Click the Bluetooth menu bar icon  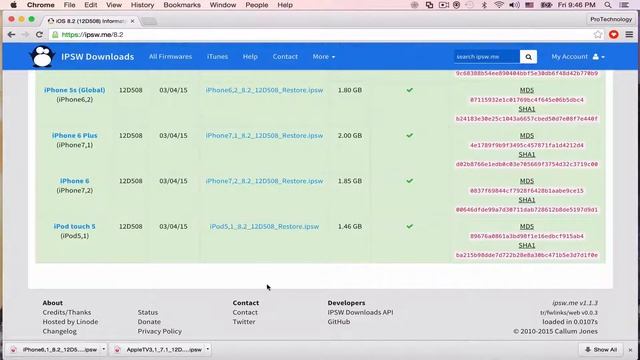[x=484, y=5]
